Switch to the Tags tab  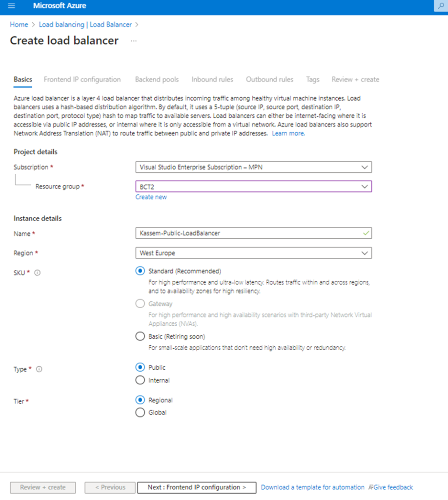(313, 80)
